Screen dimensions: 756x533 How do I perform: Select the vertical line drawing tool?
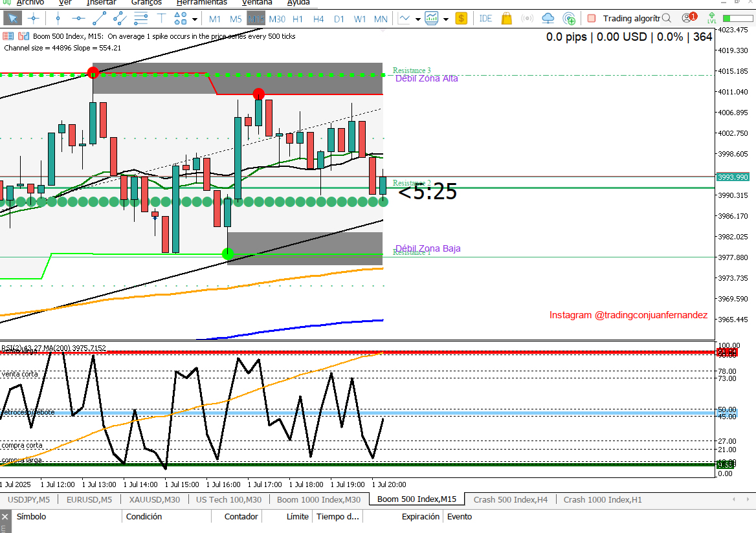click(x=58, y=19)
